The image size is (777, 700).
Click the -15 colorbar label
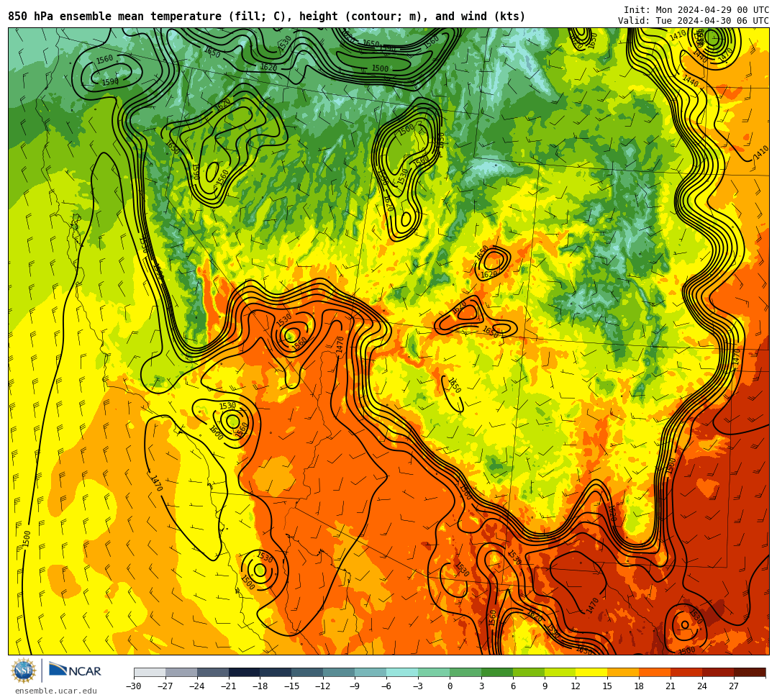tap(292, 686)
